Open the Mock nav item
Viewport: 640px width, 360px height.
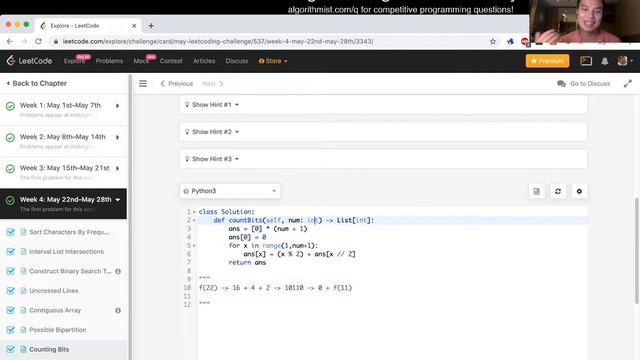click(x=141, y=61)
